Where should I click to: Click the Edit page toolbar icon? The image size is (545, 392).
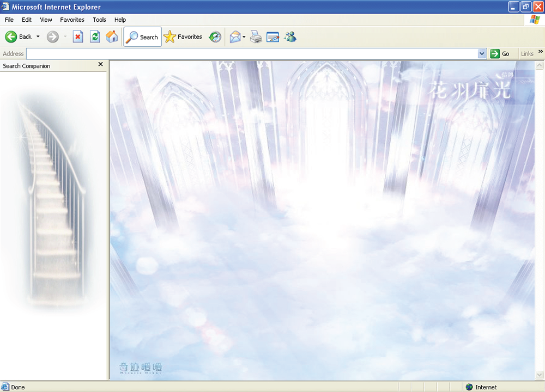273,36
